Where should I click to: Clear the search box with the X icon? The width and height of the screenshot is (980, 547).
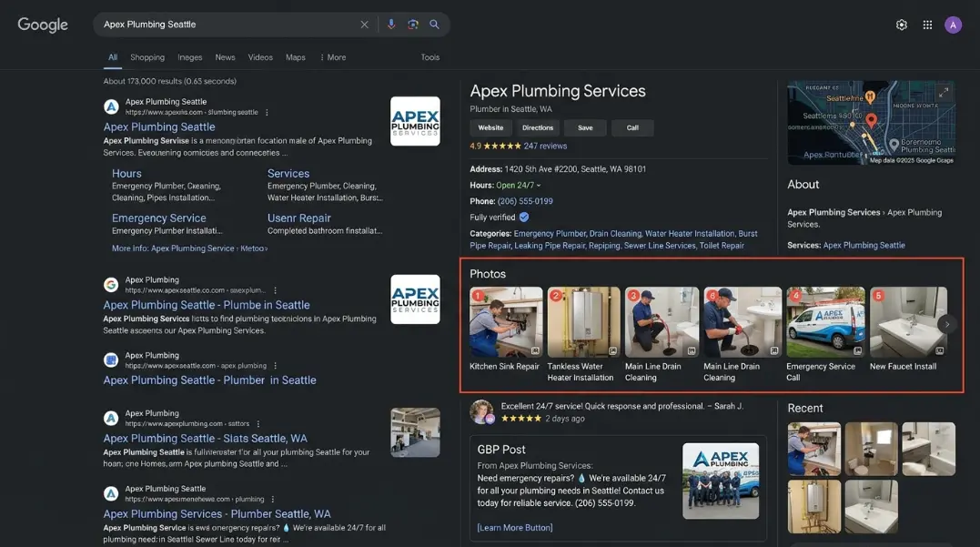[364, 25]
